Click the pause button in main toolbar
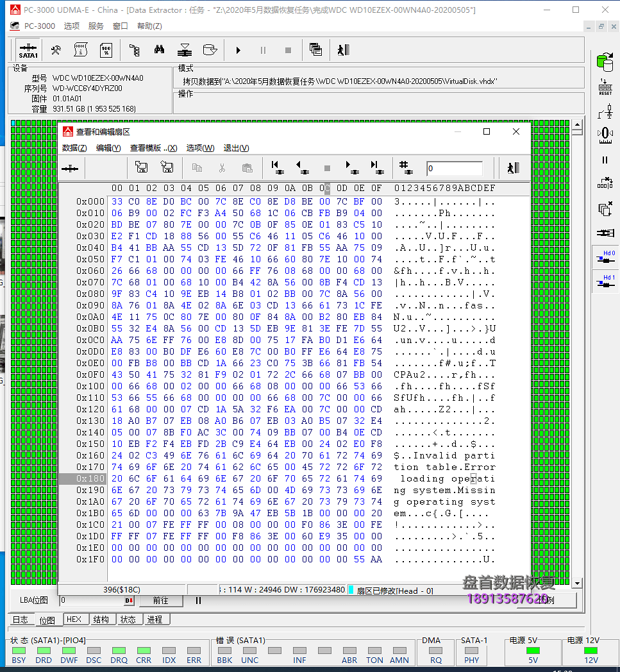 263,51
